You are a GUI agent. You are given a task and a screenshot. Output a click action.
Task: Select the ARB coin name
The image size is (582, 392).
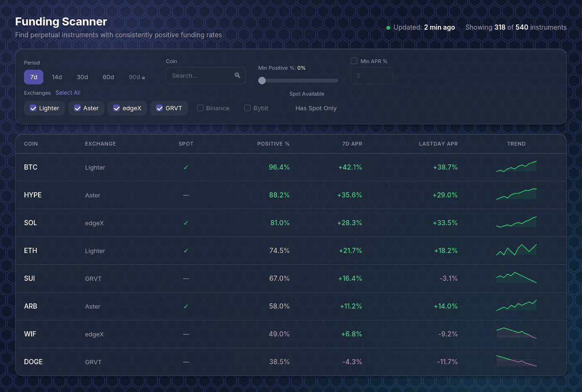[31, 306]
